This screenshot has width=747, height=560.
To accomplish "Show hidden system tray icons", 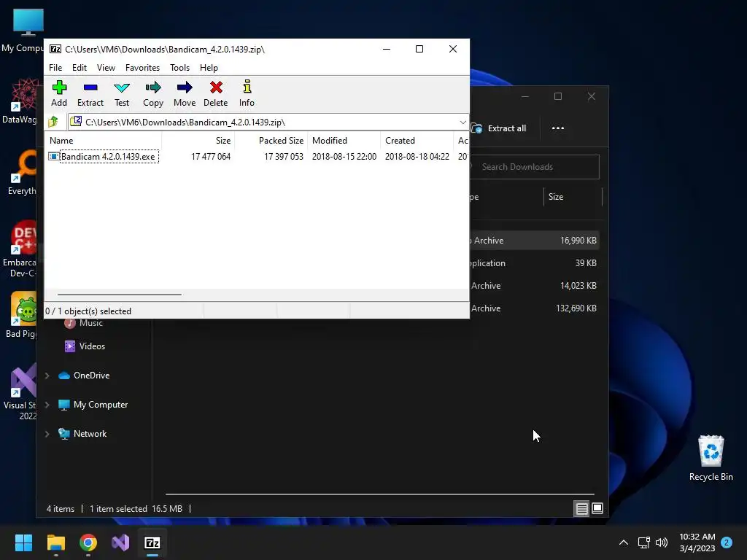I will [x=623, y=542].
